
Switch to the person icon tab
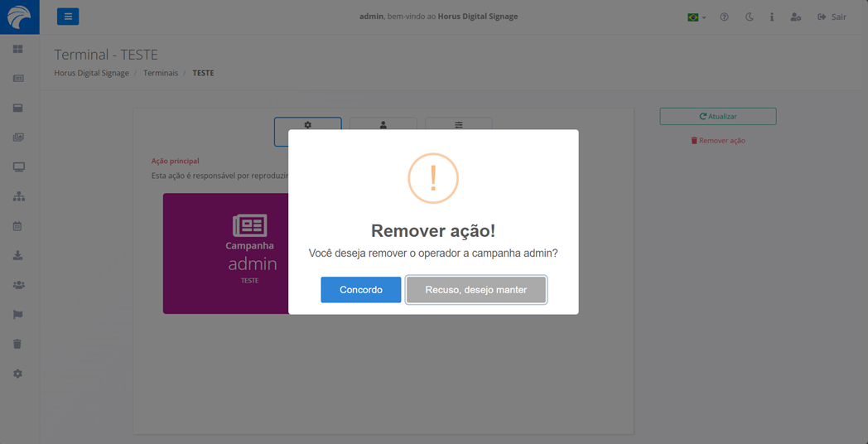383,126
